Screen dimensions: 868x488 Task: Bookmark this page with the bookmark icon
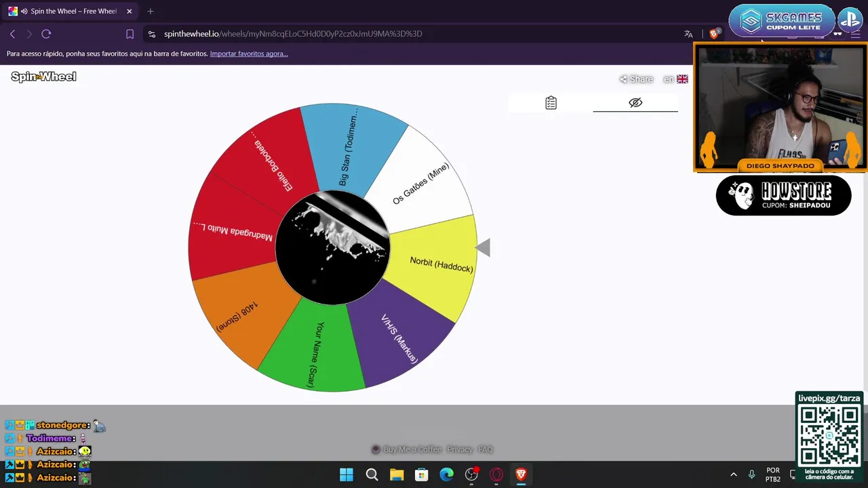tap(130, 34)
